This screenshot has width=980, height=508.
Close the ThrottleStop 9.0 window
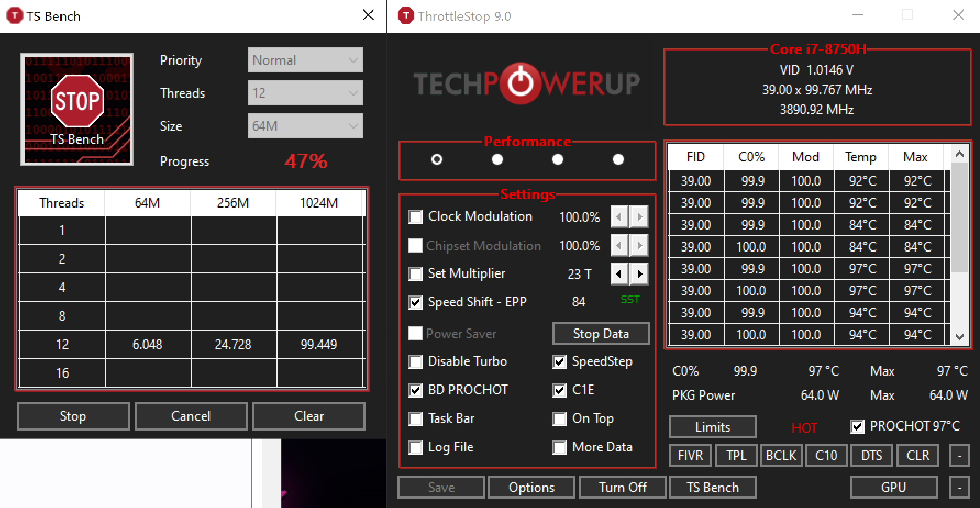point(959,15)
